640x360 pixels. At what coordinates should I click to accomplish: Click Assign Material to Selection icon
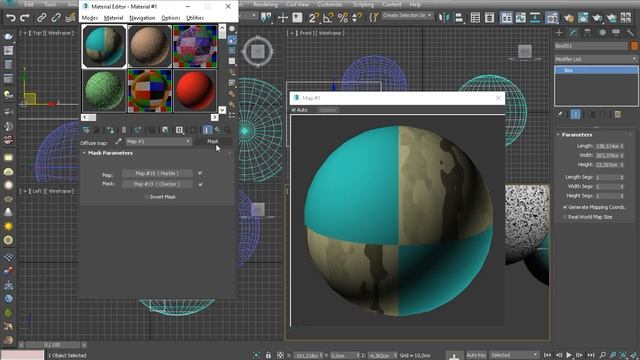click(x=110, y=130)
